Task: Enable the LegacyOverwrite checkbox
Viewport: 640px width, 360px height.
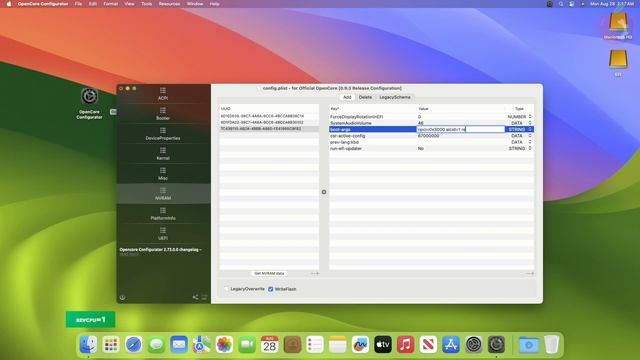Action: point(227,289)
